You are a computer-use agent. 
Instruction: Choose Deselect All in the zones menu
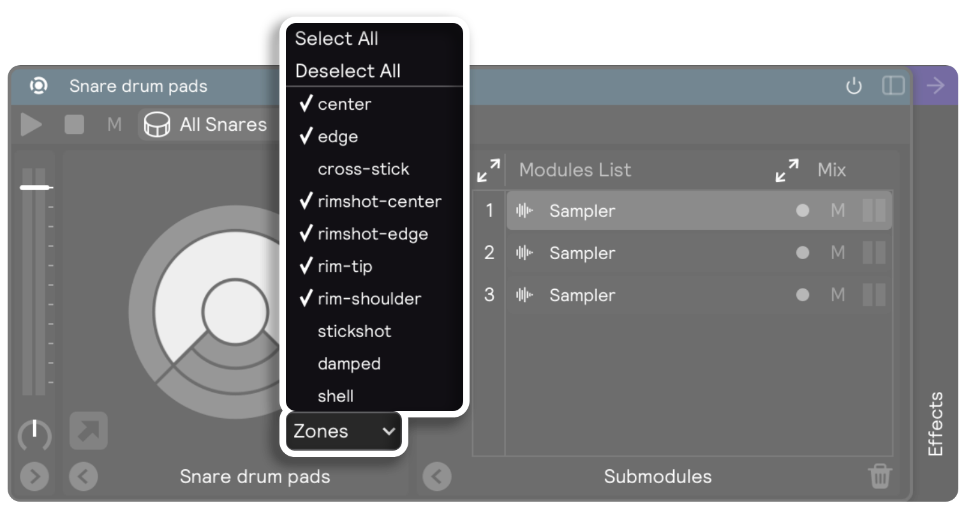coord(348,71)
